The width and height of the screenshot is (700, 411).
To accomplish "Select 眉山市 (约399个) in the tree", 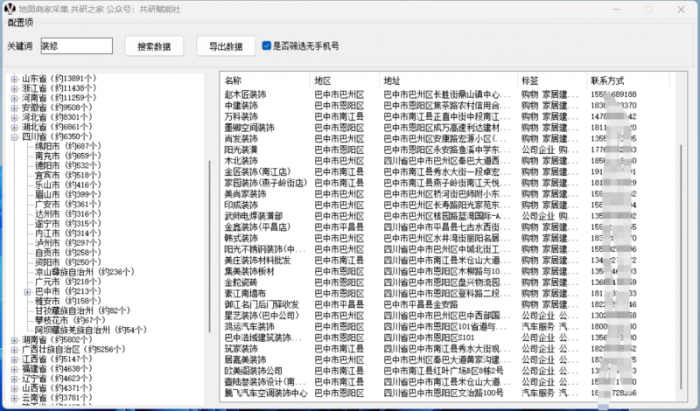I will tap(68, 195).
